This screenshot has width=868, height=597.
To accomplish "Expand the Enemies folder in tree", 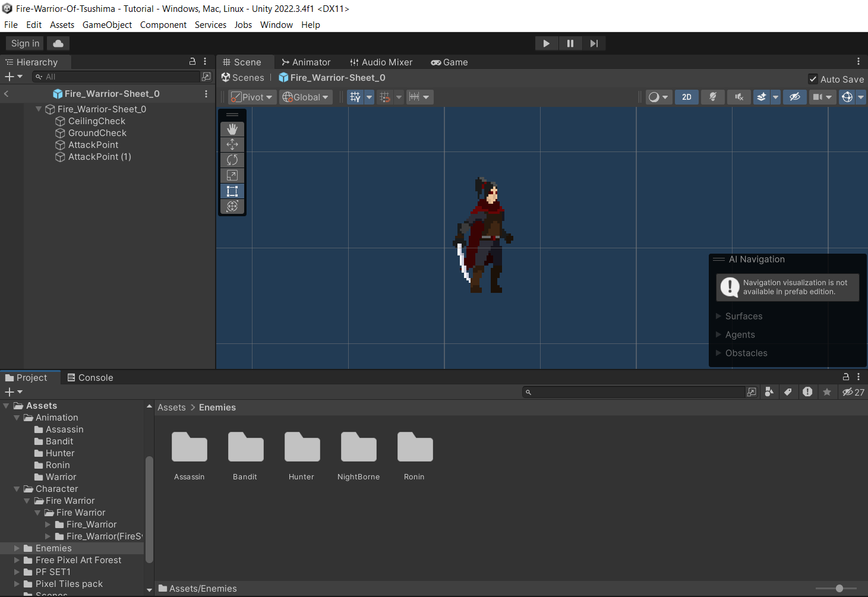I will (17, 548).
